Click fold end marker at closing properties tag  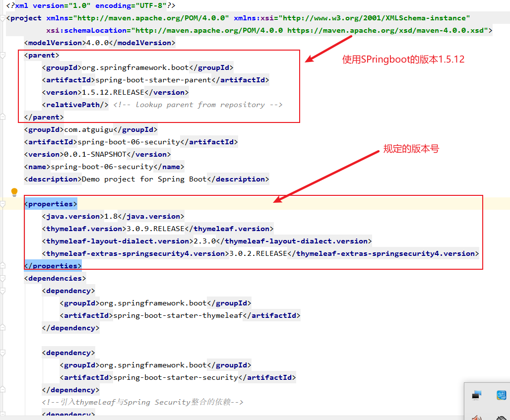coord(2,266)
